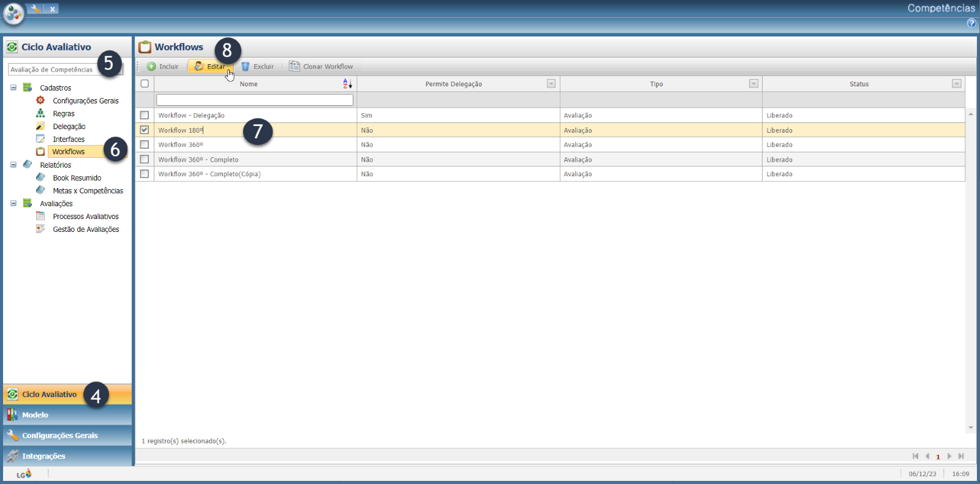Switch to the sidebar Configurações Gerais tab
Viewport: 980px width, 484px height.
[x=67, y=436]
